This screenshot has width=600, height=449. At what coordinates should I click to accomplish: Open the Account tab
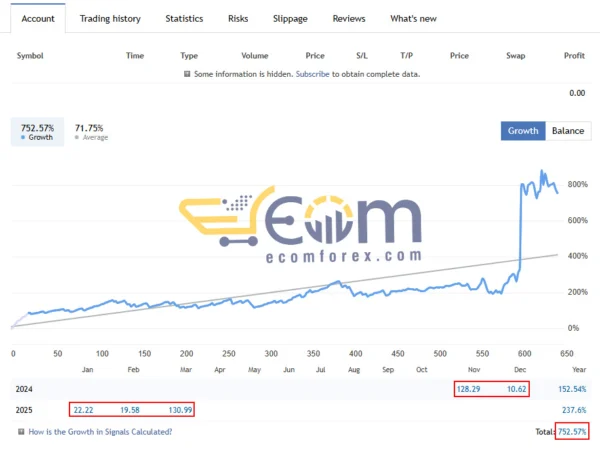point(38,18)
